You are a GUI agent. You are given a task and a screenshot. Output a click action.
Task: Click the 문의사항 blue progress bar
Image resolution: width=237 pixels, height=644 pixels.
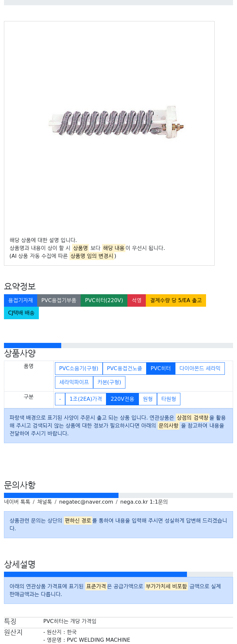click(61, 495)
